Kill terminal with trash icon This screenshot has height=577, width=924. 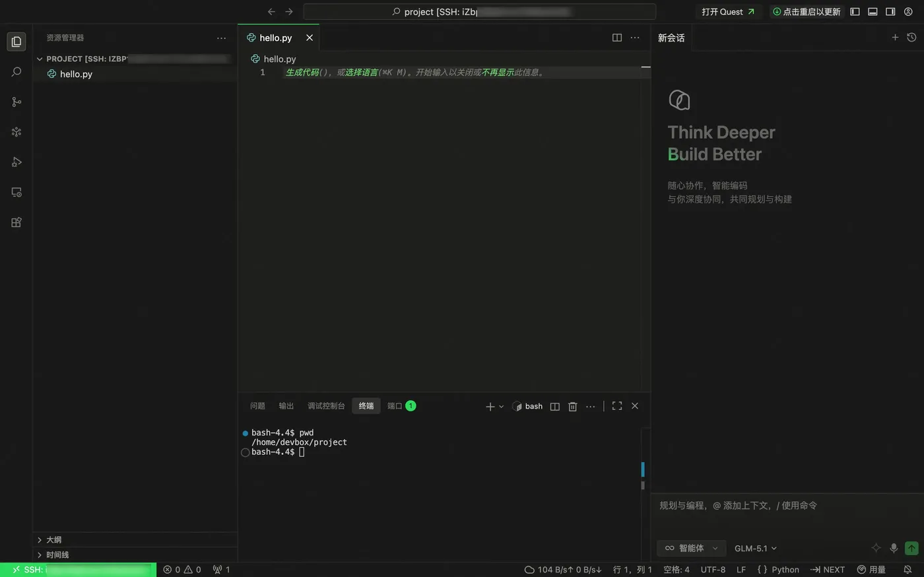pos(573,407)
